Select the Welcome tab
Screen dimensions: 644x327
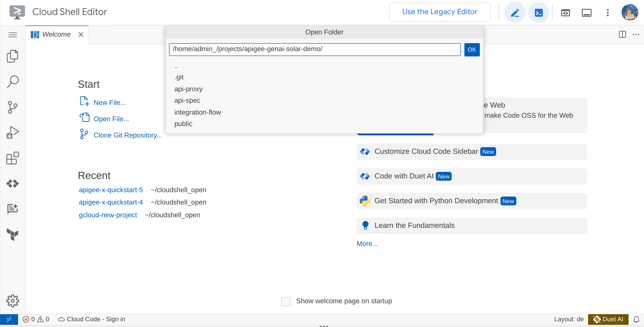tap(56, 34)
